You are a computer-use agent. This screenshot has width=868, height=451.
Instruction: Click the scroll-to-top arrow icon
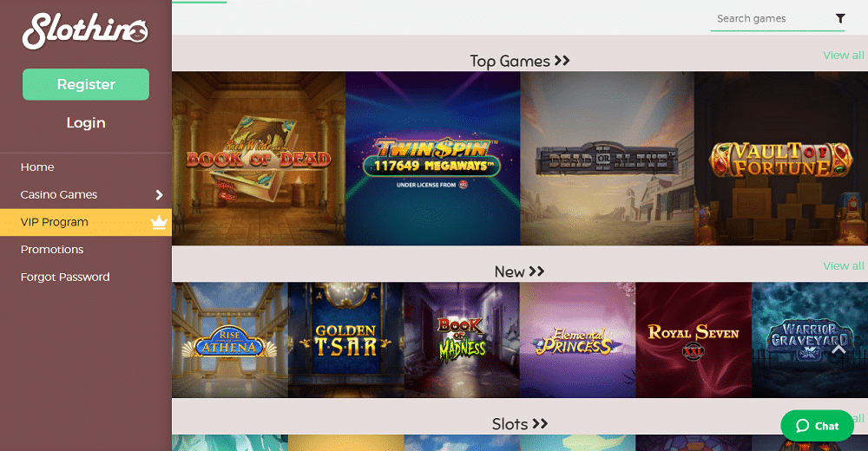[838, 349]
